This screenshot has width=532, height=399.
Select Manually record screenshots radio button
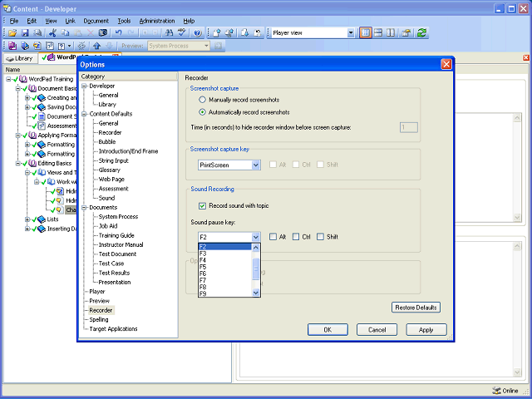202,100
